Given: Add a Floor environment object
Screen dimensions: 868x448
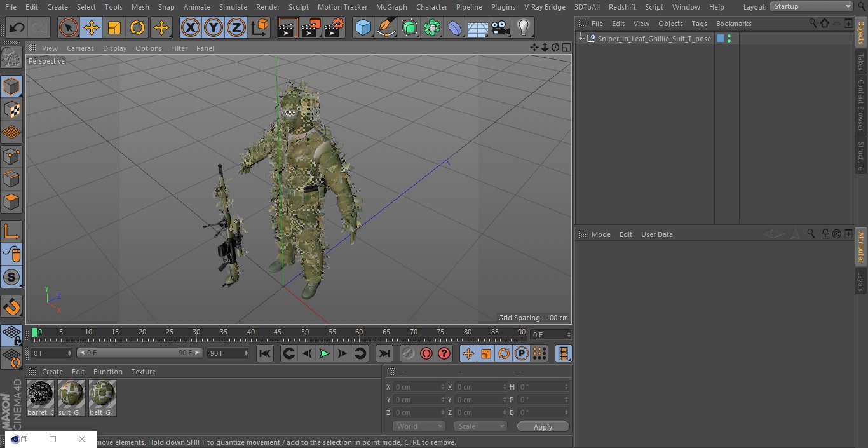Looking at the screenshot, I should [478, 28].
